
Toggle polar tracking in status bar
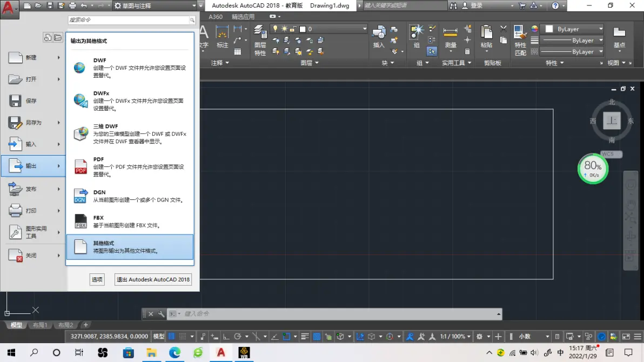237,337
